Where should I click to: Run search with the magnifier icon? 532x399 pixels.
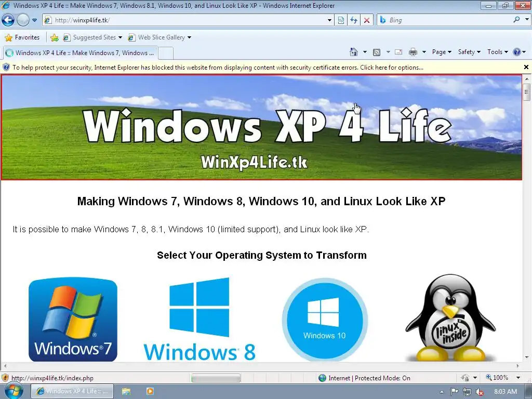click(517, 20)
